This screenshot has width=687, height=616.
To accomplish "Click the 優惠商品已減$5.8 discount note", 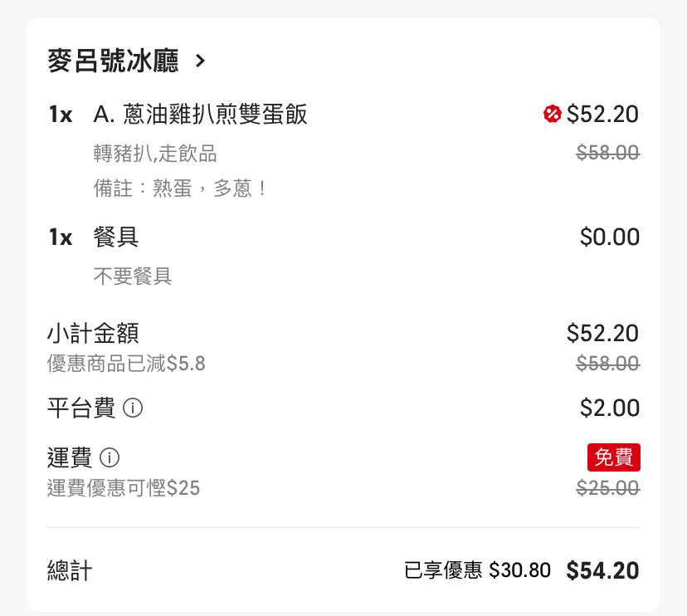I will click(x=126, y=364).
